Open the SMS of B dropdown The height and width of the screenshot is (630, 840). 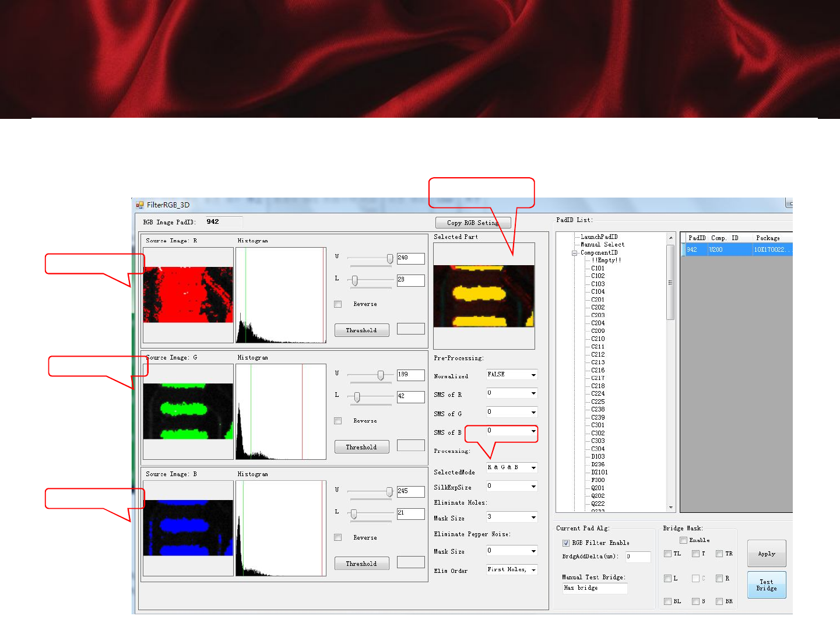click(512, 431)
